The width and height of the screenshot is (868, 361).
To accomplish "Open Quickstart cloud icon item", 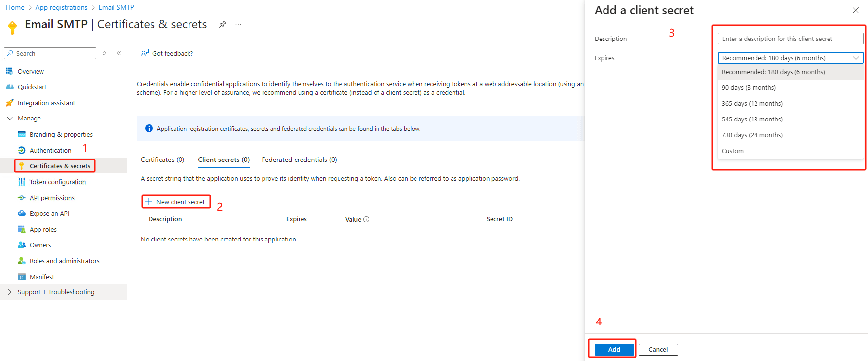I will (10, 87).
